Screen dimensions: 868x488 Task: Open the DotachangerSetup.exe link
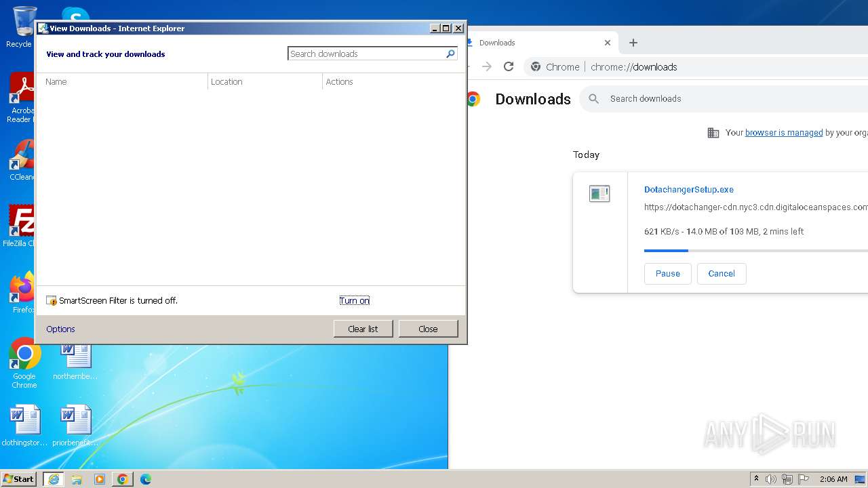pos(689,190)
